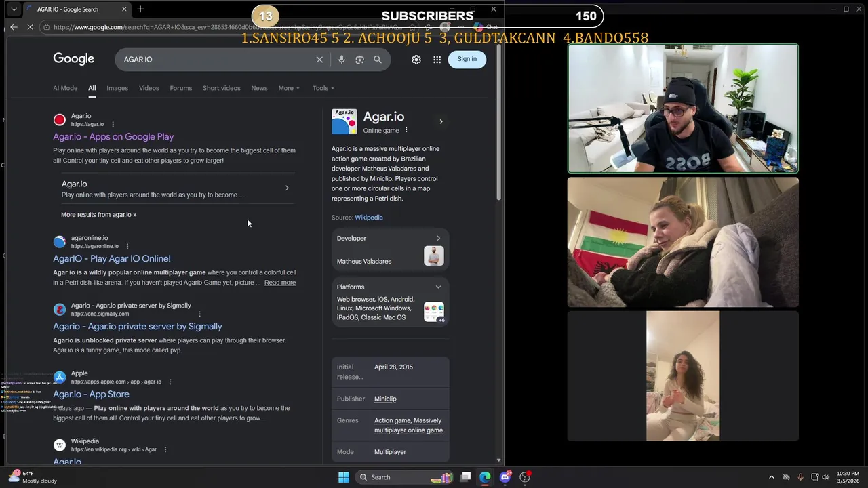Screen dimensions: 868x488
Task: Open the weather widget showing 64°F
Action: [x=33, y=477]
